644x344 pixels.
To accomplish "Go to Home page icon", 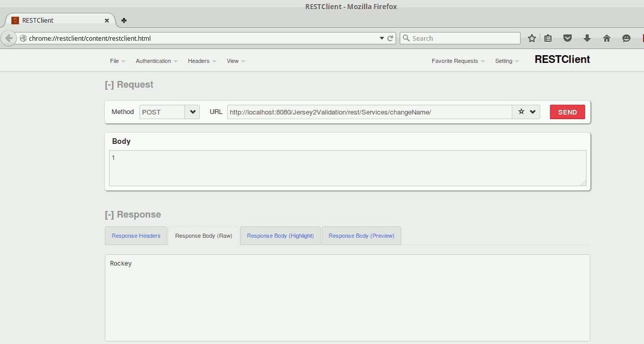I will click(607, 38).
